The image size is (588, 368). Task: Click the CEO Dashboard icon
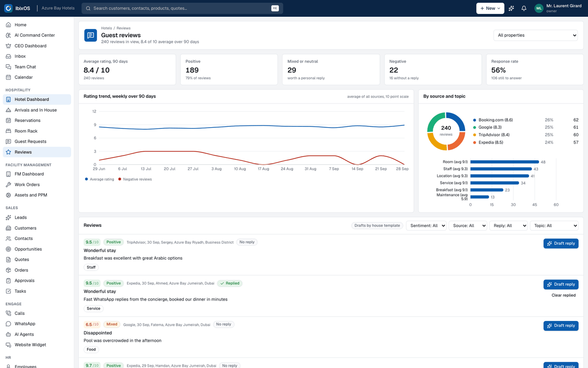pos(9,46)
